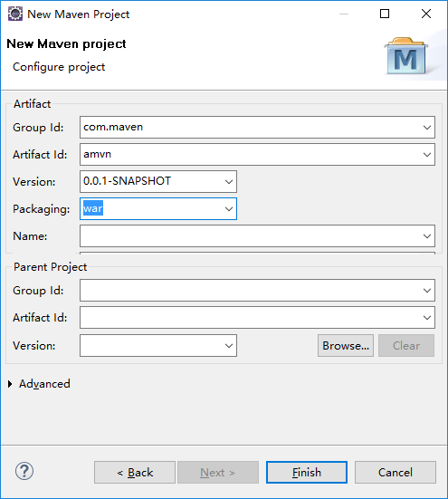Expand the 0.0.1-SNAPSHOT version dropdown
Image resolution: width=448 pixels, height=499 pixels.
click(x=229, y=182)
